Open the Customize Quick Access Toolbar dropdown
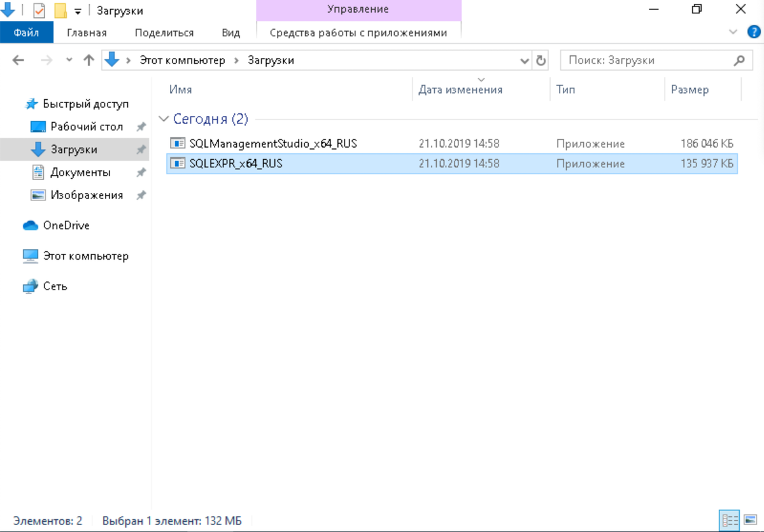Image resolution: width=764 pixels, height=532 pixels. pyautogui.click(x=78, y=11)
